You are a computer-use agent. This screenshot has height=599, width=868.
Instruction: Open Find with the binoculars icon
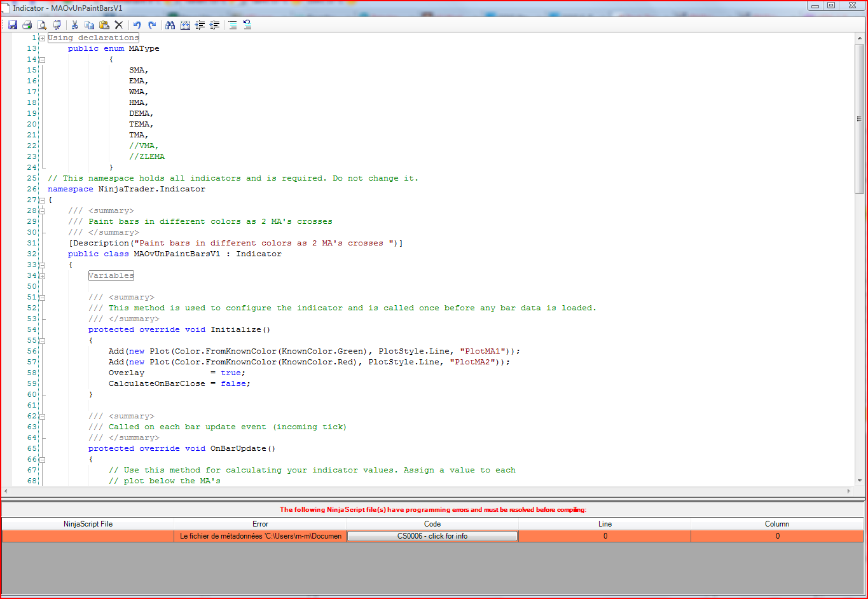click(x=170, y=25)
